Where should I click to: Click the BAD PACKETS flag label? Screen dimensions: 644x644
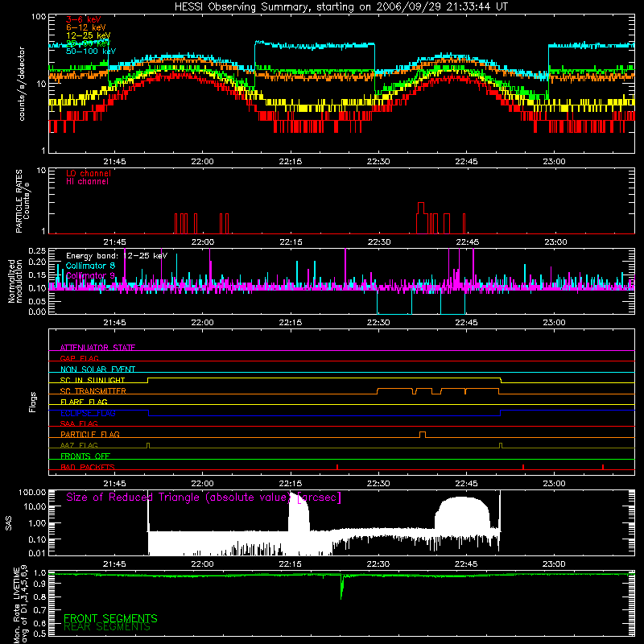pos(88,467)
